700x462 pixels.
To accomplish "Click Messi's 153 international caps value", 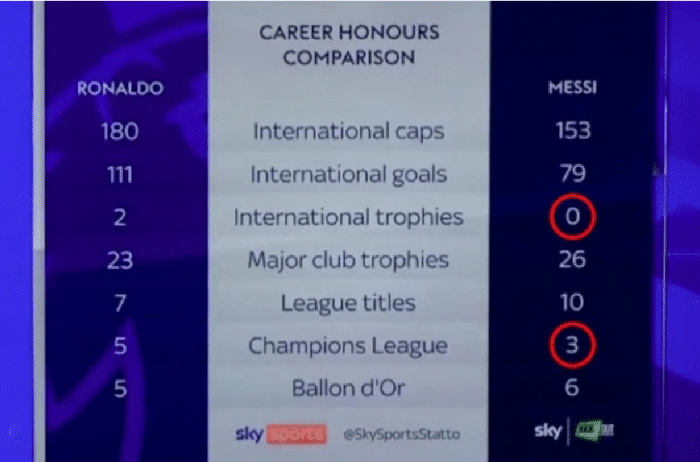I will [573, 131].
